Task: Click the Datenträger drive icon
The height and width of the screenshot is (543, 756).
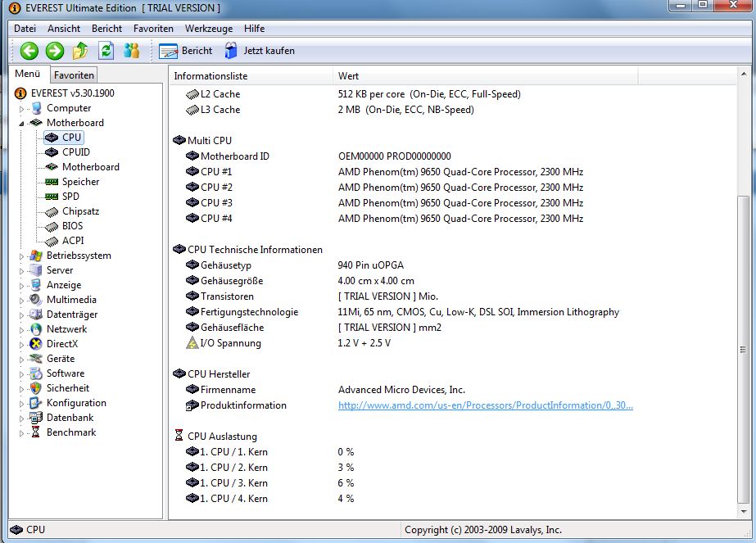Action: (36, 314)
